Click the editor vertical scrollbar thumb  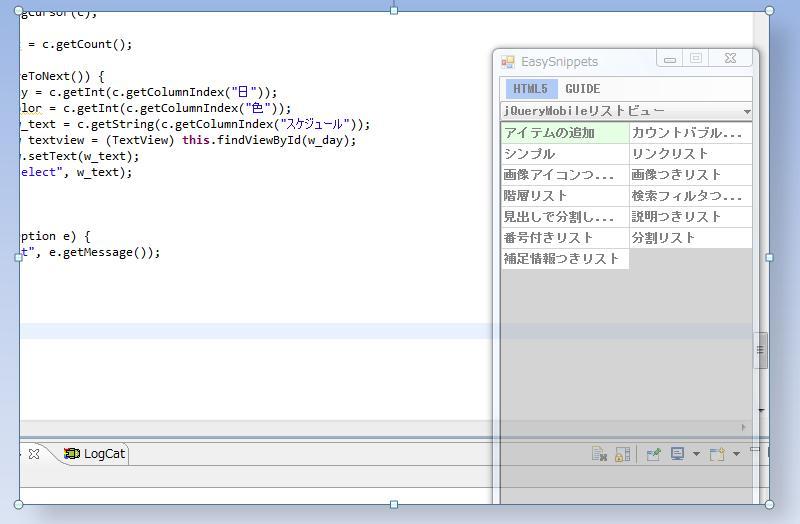tap(760, 350)
